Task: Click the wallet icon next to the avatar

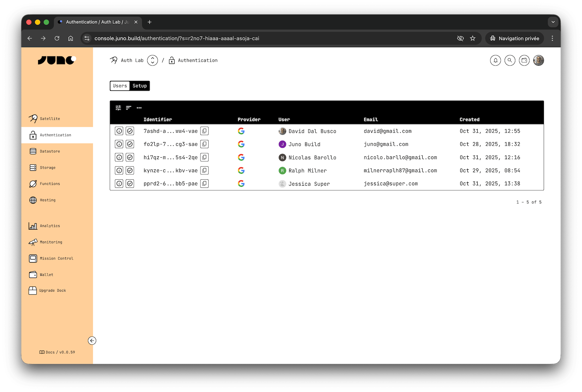Action: coord(524,60)
